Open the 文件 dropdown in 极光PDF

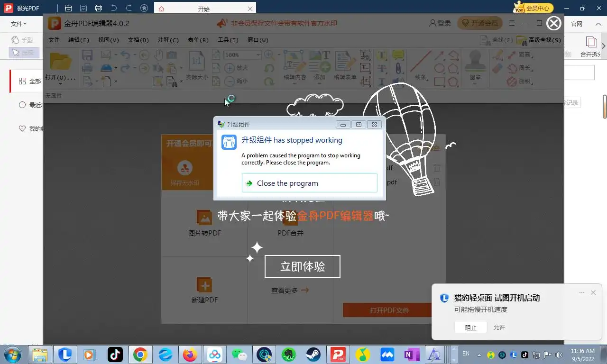(18, 24)
